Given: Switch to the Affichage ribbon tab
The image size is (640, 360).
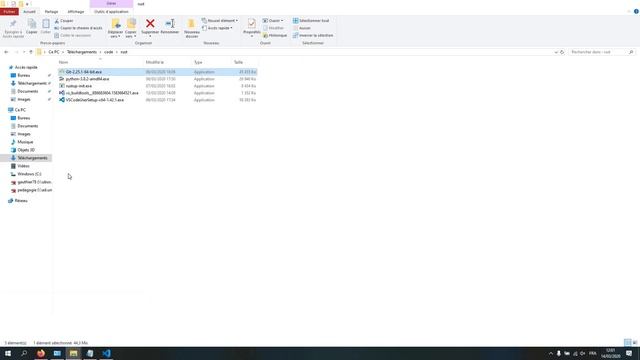Looking at the screenshot, I should [76, 12].
